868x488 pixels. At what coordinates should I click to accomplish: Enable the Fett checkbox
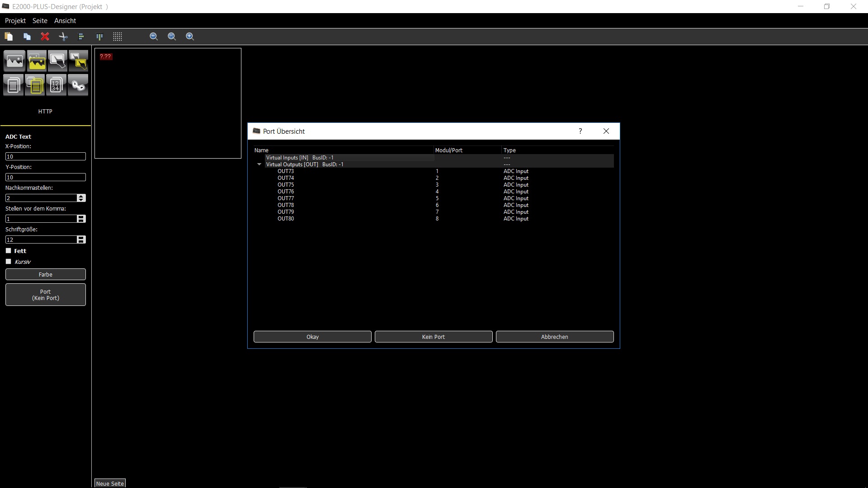9,251
